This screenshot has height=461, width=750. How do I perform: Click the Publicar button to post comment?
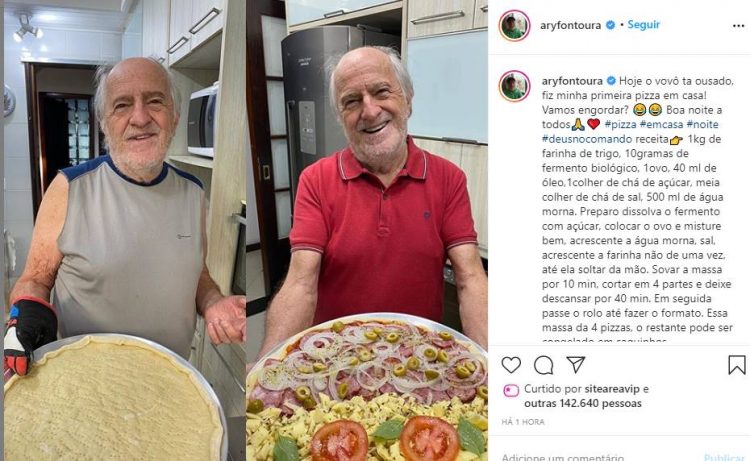(x=724, y=457)
